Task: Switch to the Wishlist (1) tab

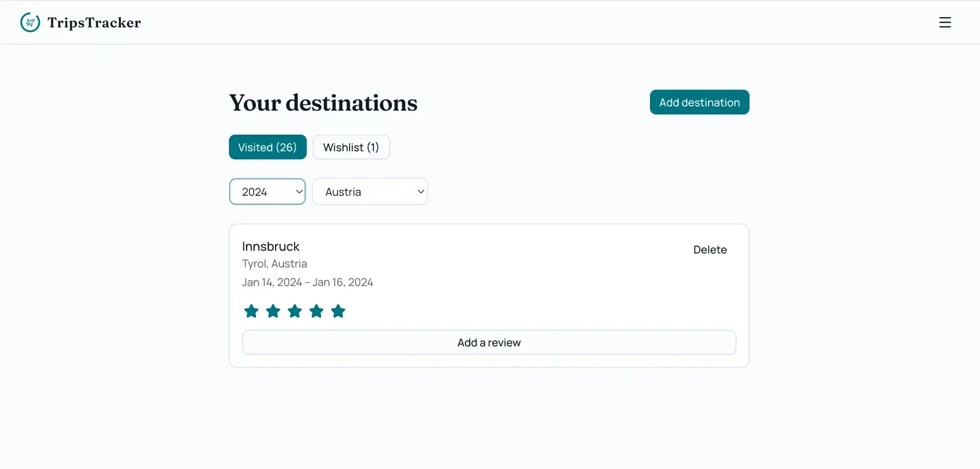Action: pyautogui.click(x=352, y=147)
